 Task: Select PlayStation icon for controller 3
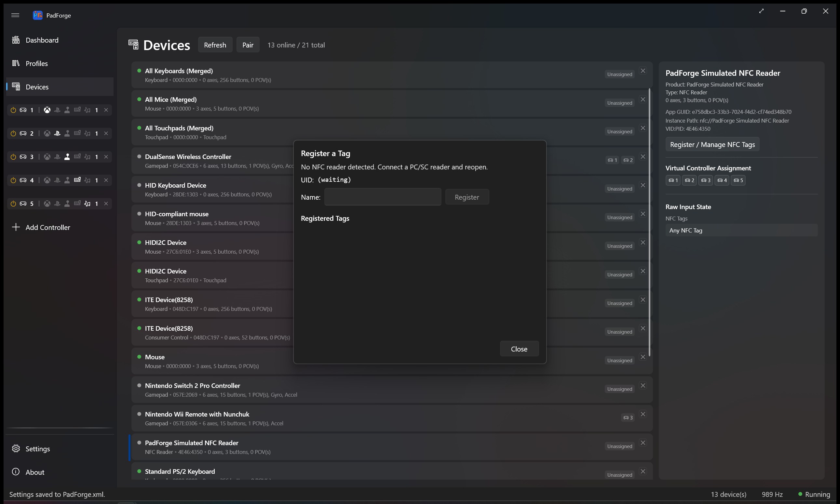[x=57, y=157]
